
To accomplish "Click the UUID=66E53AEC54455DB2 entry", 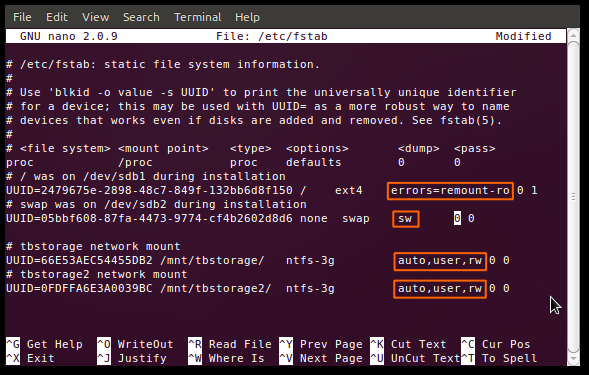I will tap(79, 260).
